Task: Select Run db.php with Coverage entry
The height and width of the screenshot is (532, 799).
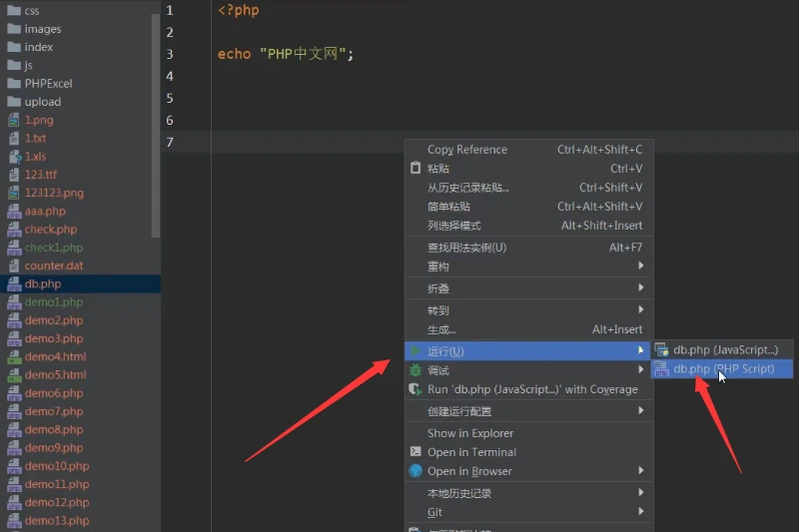Action: click(x=529, y=389)
